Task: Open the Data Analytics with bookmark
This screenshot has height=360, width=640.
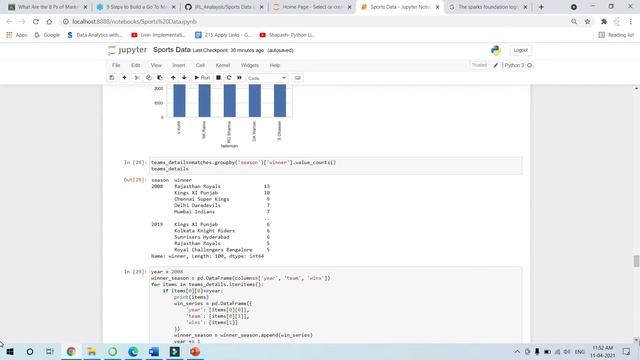Action: point(95,35)
